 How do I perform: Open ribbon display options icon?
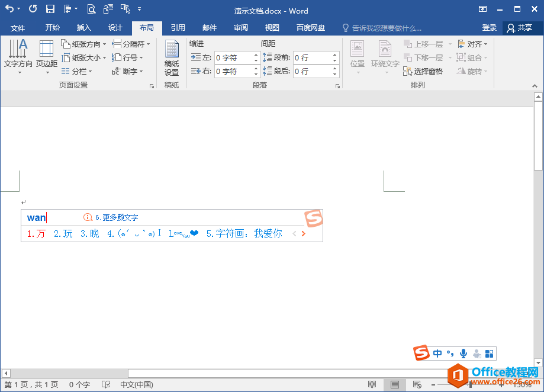(x=482, y=9)
